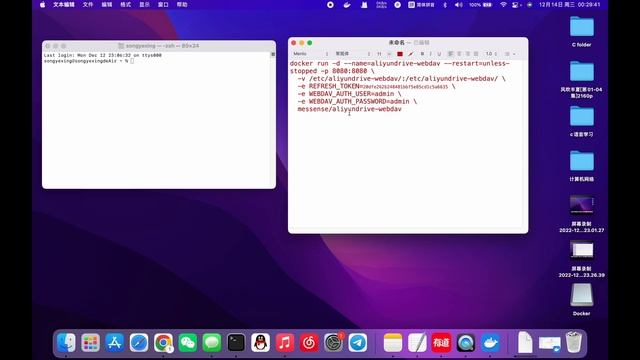
Task: Open the View (显示) menu
Action: click(x=144, y=4)
